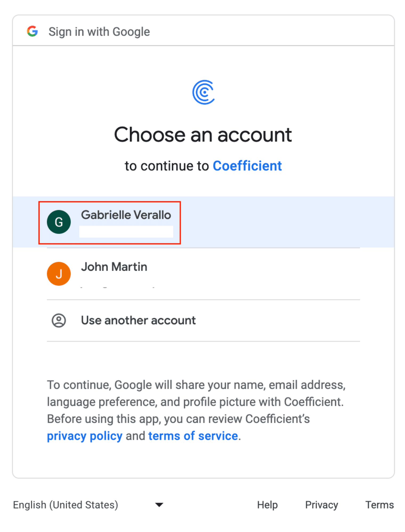
Task: Open the Terms footer link
Action: pyautogui.click(x=379, y=505)
